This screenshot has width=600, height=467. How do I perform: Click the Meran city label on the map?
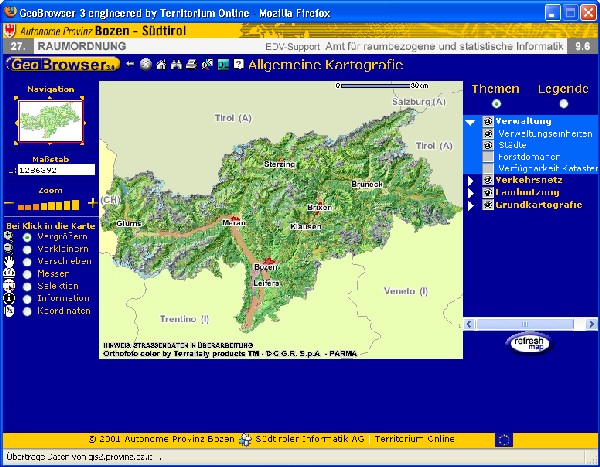[234, 222]
